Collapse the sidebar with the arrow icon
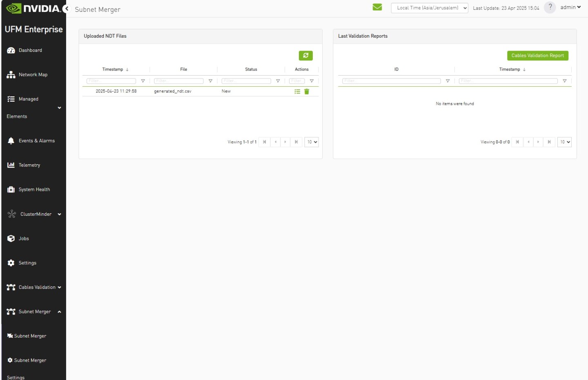 click(x=67, y=9)
